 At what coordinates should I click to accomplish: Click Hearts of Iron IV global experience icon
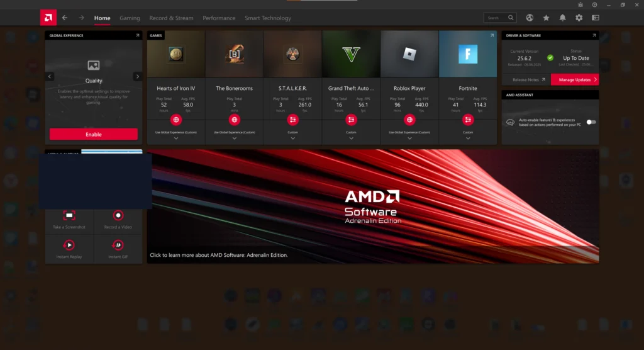click(176, 120)
